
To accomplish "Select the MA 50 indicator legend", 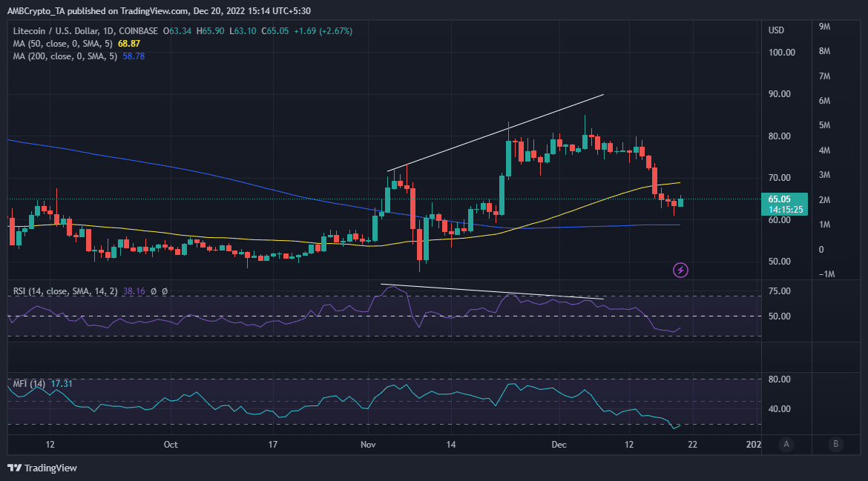I will (63, 44).
